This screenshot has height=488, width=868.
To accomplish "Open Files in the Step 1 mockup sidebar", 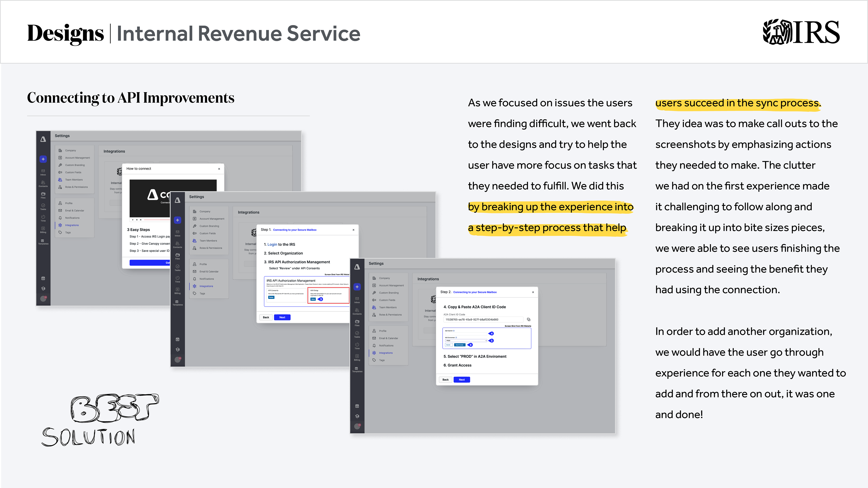I will 178,256.
